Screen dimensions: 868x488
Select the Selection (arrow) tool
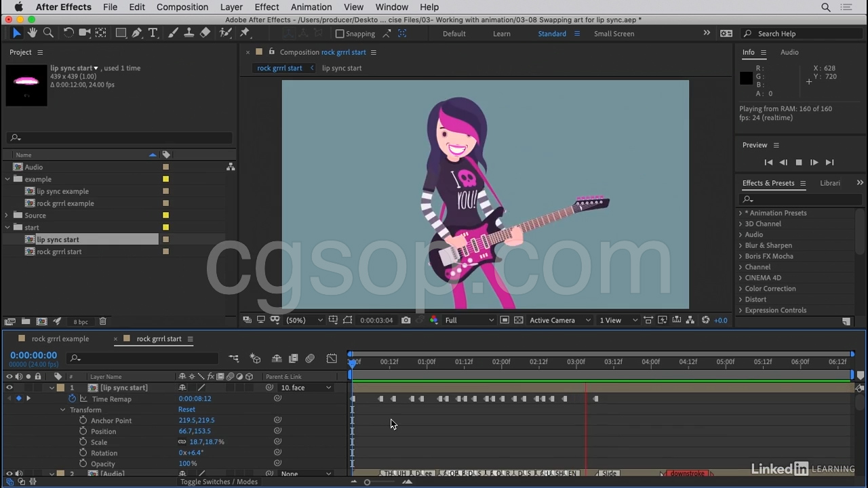[16, 33]
